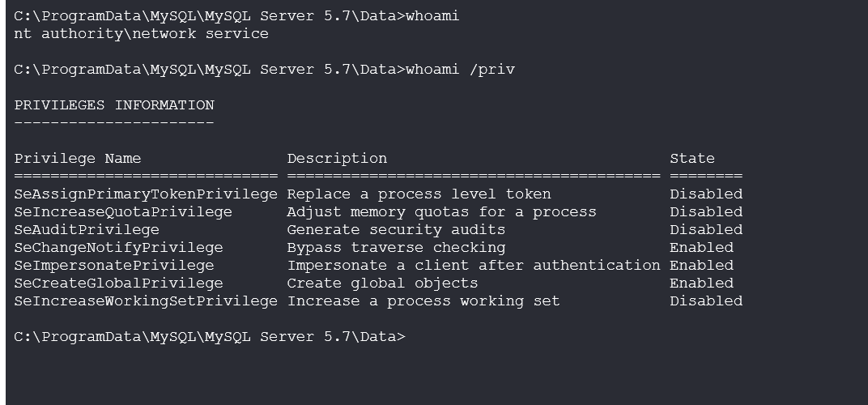Click the SeImpersonatePrivilege entry
The image size is (868, 405).
114,266
